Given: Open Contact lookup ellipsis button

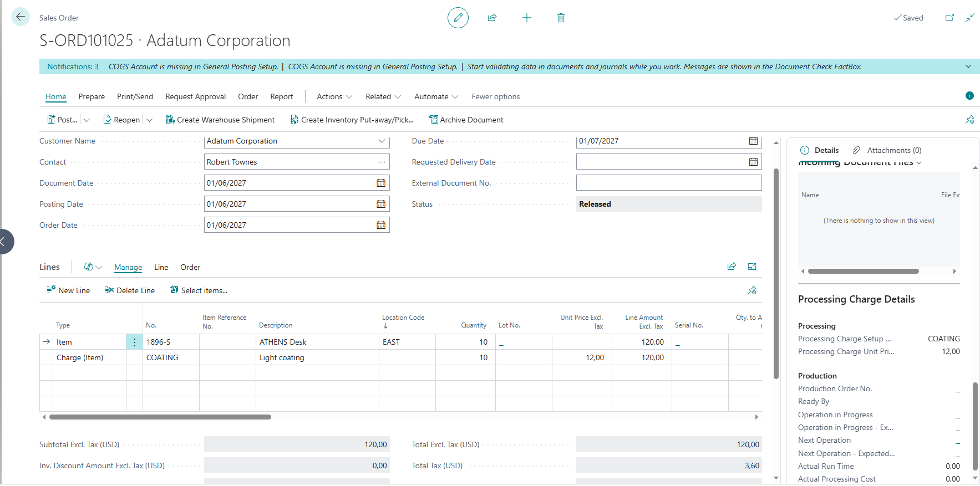Looking at the screenshot, I should [382, 162].
